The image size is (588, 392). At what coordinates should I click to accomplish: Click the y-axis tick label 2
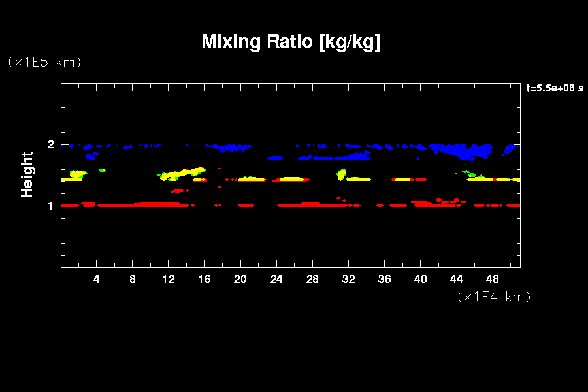click(x=50, y=144)
